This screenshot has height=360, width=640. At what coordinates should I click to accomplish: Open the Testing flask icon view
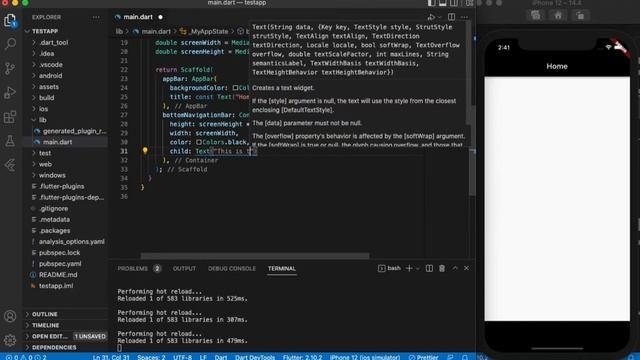pyautogui.click(x=10, y=141)
